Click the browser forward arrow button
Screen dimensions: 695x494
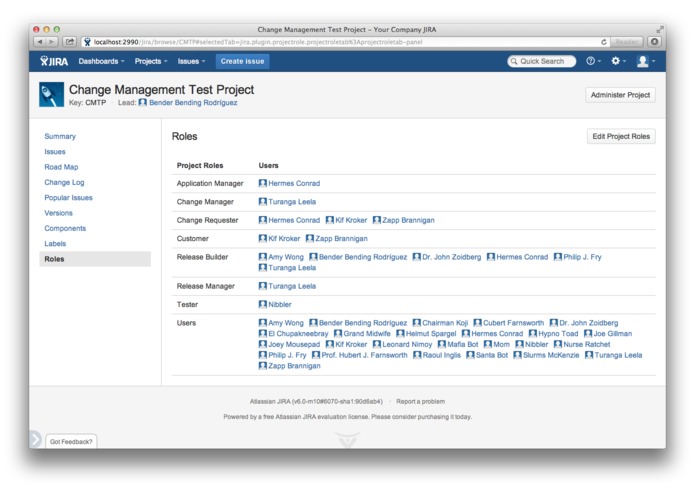(52, 42)
